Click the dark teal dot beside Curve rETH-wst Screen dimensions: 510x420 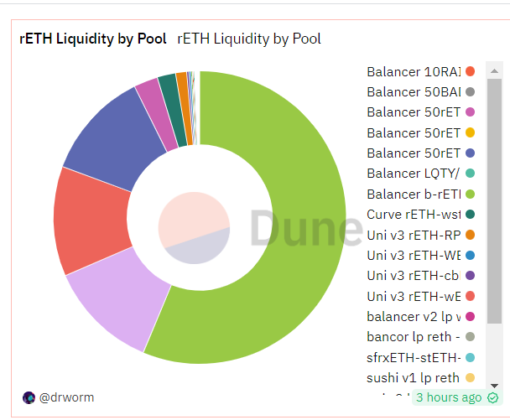pos(471,214)
